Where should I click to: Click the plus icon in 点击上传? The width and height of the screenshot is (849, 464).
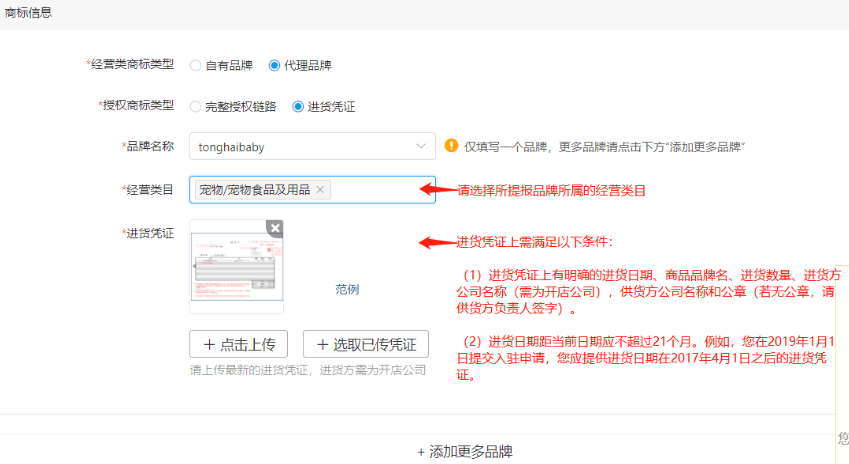[x=209, y=344]
